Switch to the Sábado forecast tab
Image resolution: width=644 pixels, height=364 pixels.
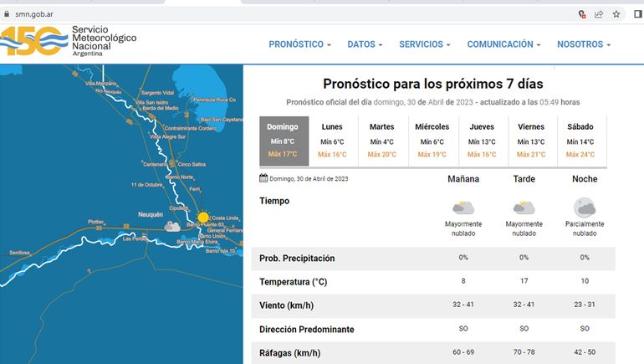pyautogui.click(x=580, y=141)
